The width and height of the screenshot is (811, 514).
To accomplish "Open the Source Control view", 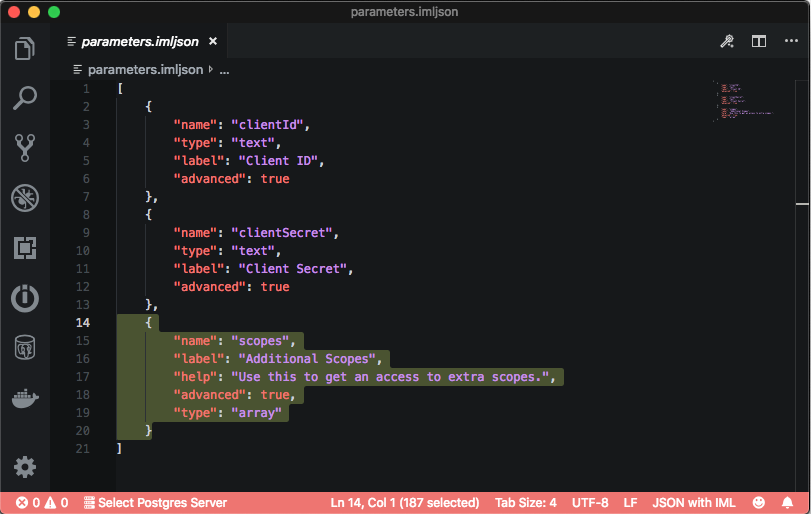I will point(25,148).
